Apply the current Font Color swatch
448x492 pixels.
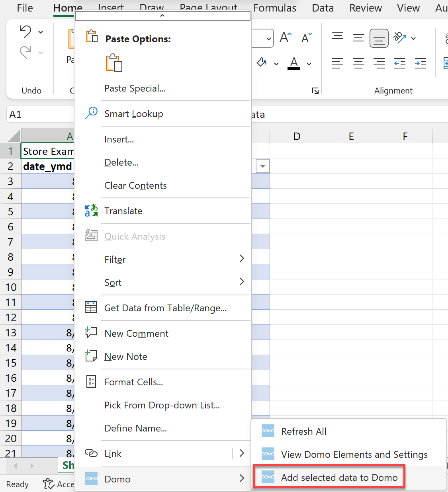[293, 63]
